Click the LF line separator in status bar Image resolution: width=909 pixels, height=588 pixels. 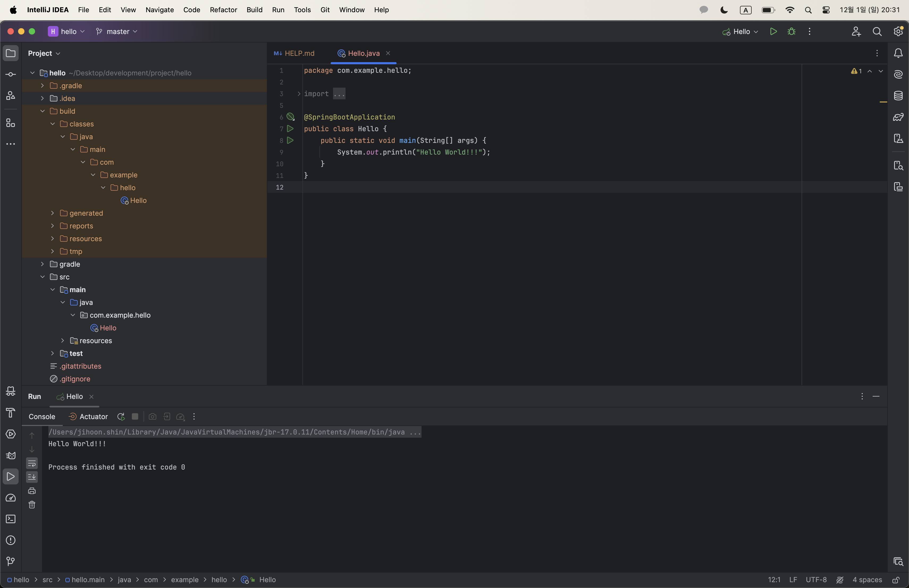point(793,580)
